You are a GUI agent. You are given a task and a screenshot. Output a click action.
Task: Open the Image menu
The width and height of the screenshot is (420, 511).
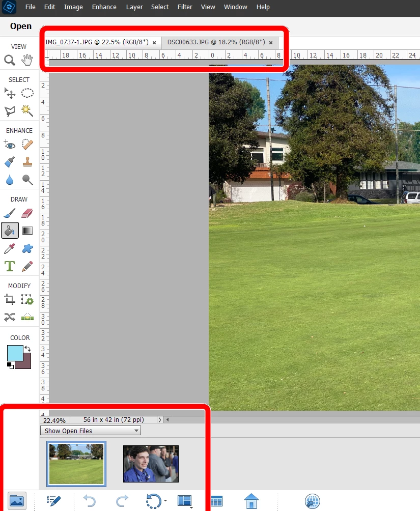pyautogui.click(x=73, y=7)
